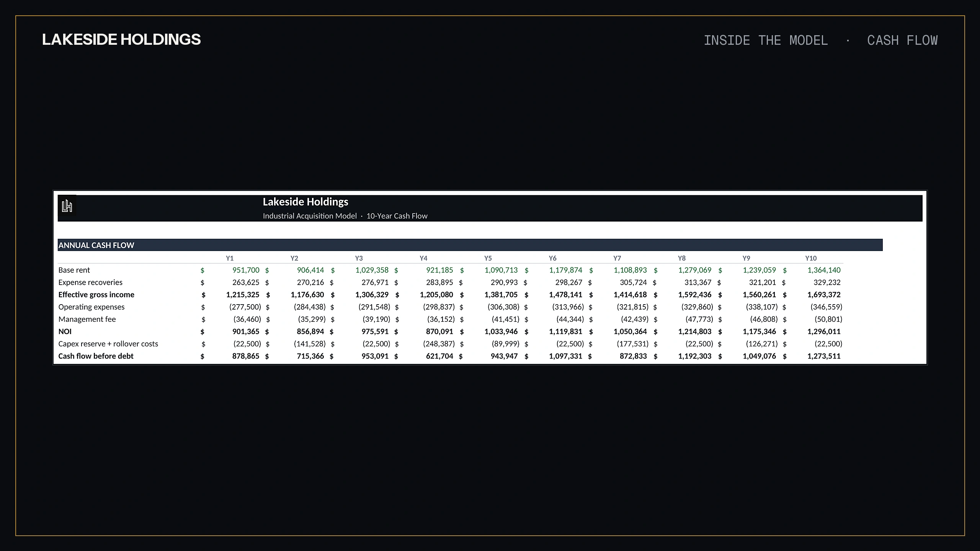The width and height of the screenshot is (980, 551).
Task: Click NOI value 1,296,011
Action: (824, 331)
